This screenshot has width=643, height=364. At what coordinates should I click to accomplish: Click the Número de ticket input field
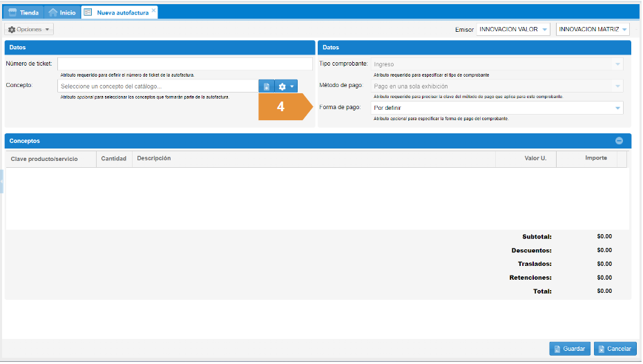(x=184, y=64)
